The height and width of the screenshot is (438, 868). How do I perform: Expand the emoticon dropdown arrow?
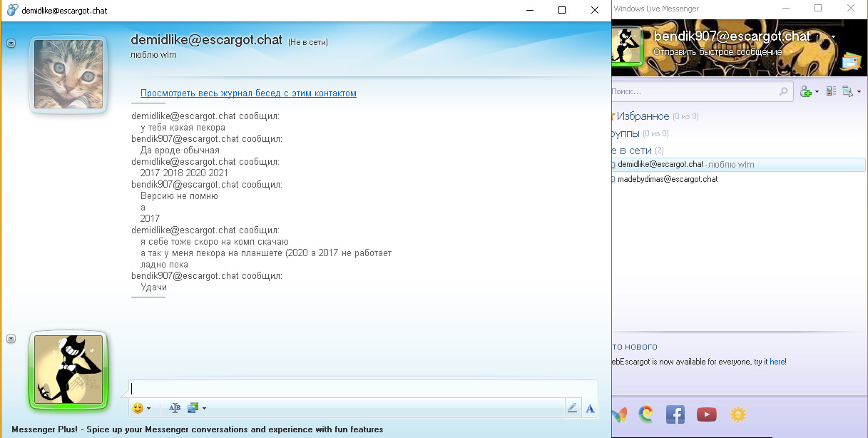coord(148,409)
